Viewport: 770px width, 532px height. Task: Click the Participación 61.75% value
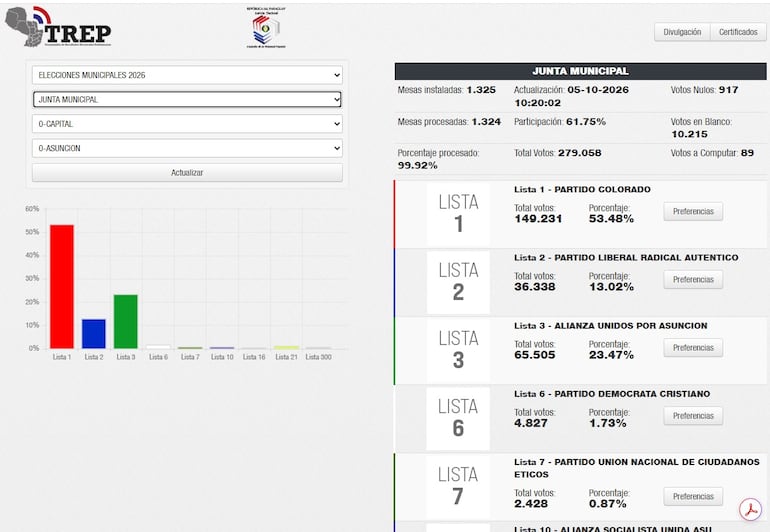586,122
